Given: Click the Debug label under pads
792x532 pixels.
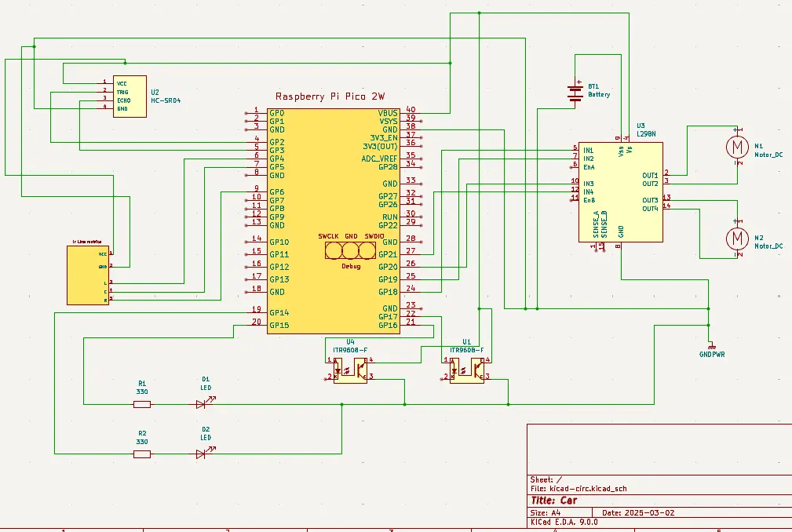Looking at the screenshot, I should tap(351, 266).
